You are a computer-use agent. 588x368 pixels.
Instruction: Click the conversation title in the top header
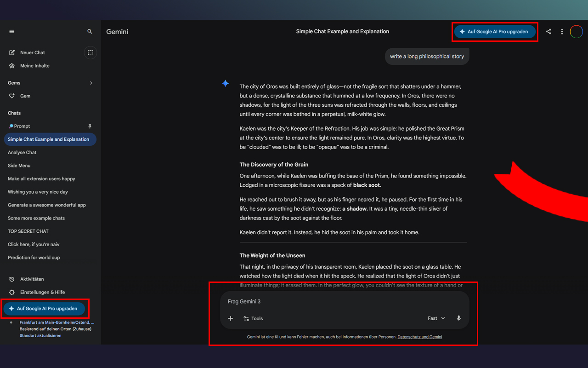point(343,32)
